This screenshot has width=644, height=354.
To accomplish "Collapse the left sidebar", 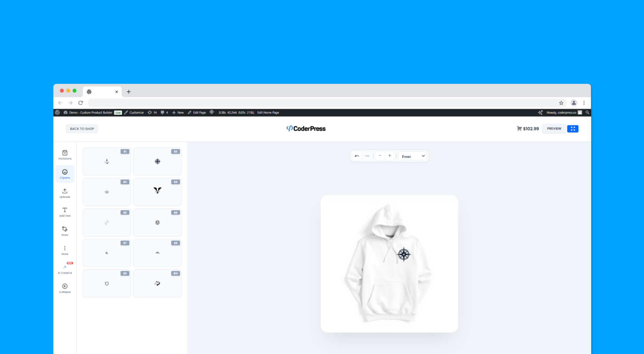I will pos(65,288).
